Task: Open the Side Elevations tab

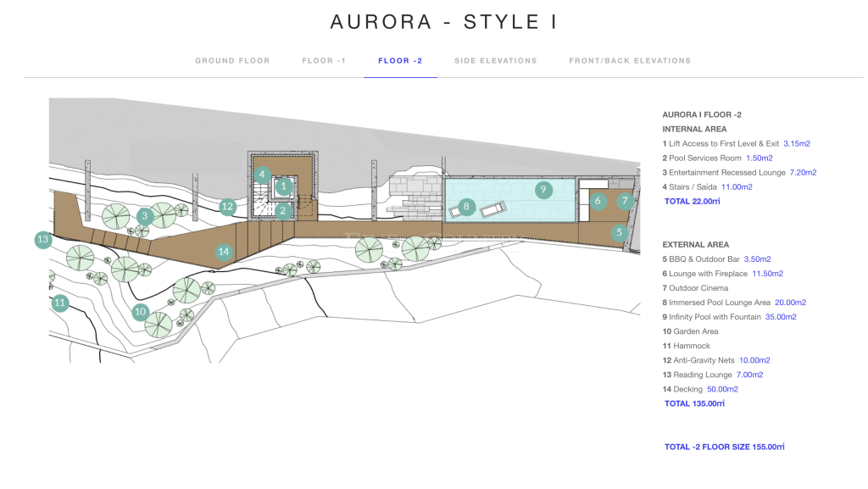Action: tap(495, 61)
